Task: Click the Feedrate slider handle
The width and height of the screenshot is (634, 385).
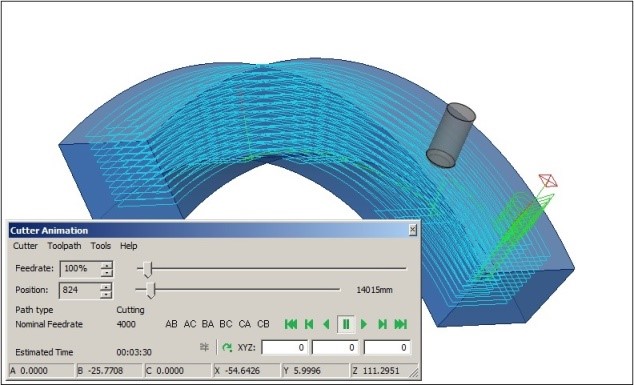Action: pos(148,269)
